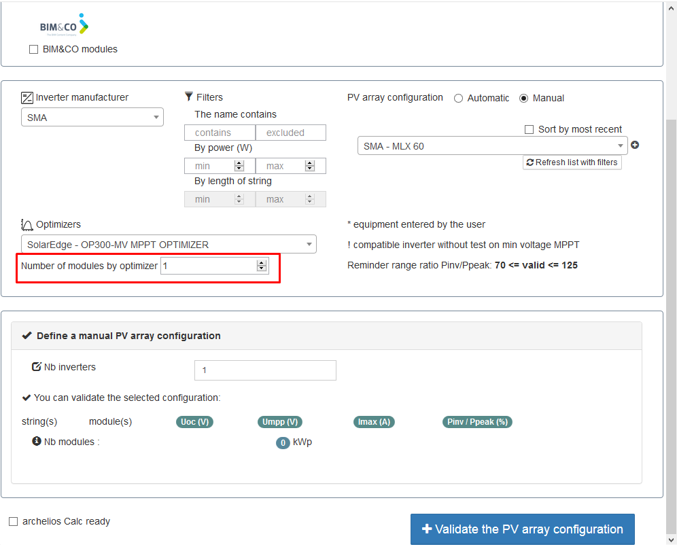Focus the name excluded field
Viewport: 677px width, 545px height.
(291, 133)
